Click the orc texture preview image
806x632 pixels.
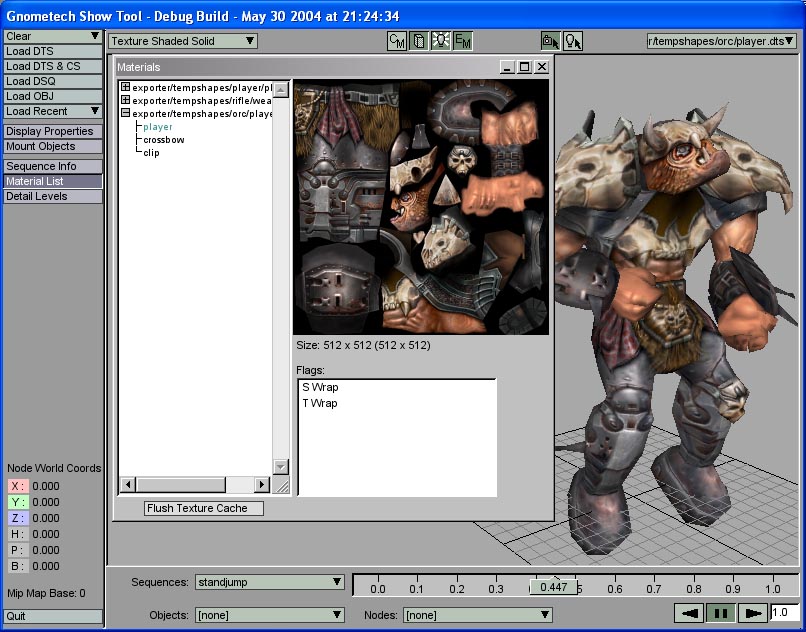click(x=421, y=207)
